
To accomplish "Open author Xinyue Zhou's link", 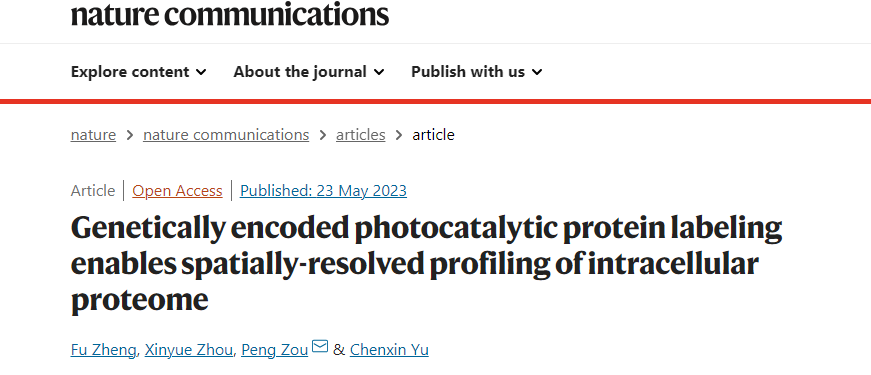I will coord(189,350).
